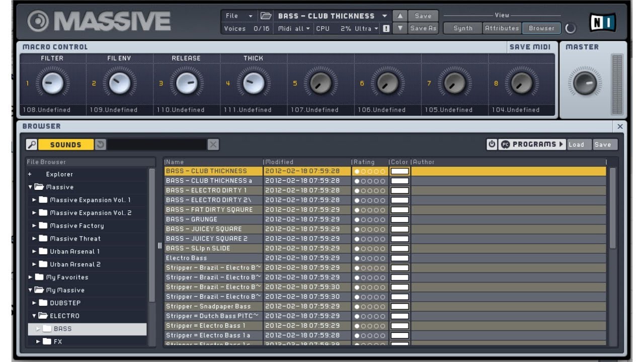Expand the Urban Arsenal 2 folder

[34, 264]
